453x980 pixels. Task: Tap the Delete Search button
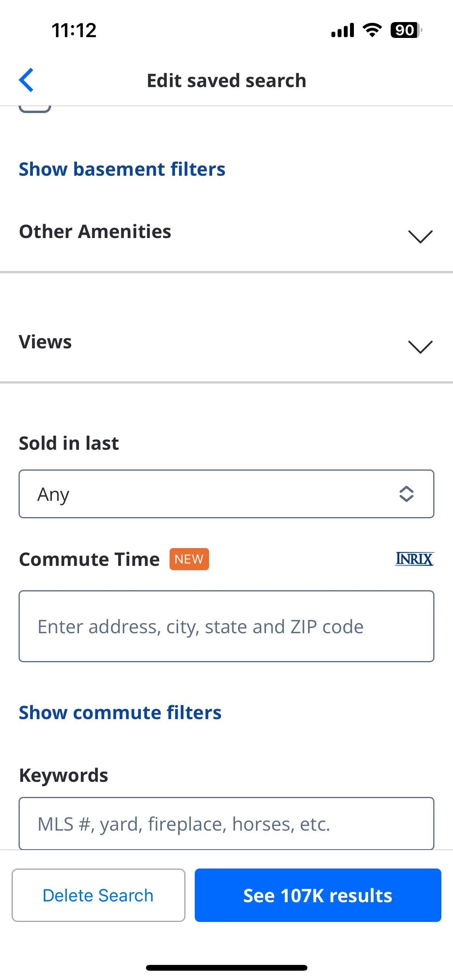tap(98, 895)
